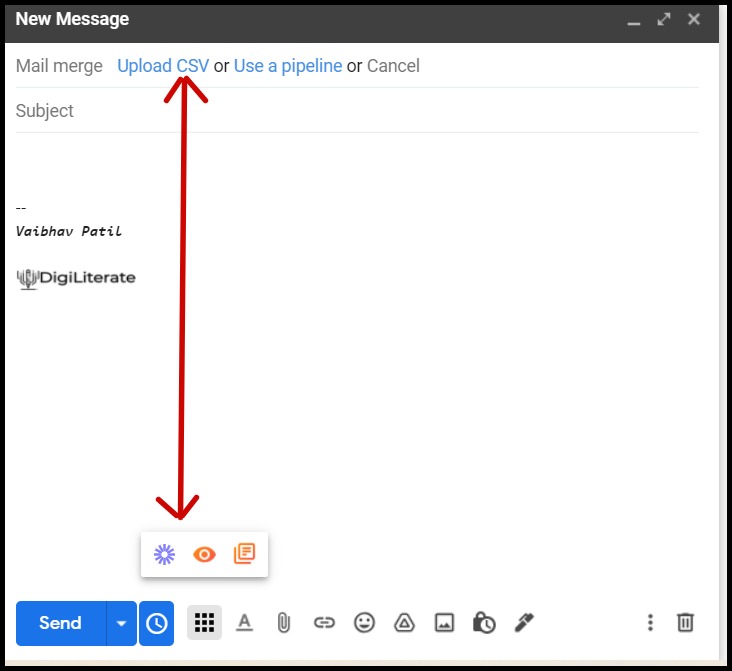
Task: Discard draft with the trash icon
Action: [x=685, y=623]
